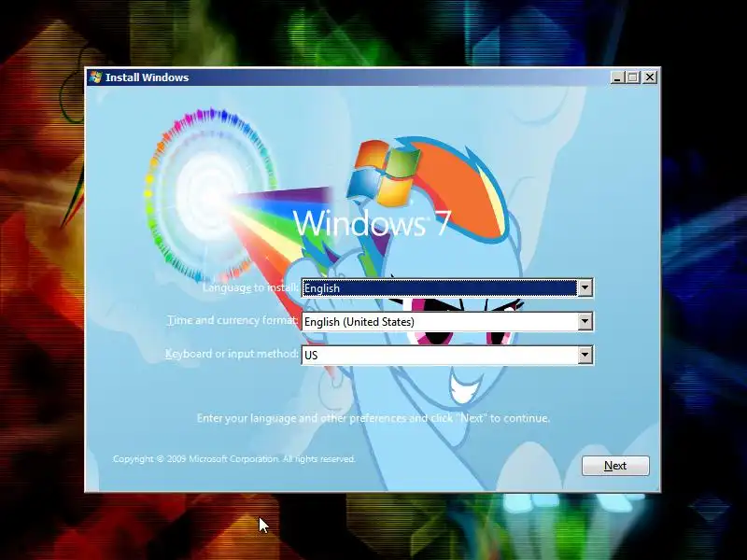
Task: Minimize the Install Windows dialog
Action: [x=617, y=77]
